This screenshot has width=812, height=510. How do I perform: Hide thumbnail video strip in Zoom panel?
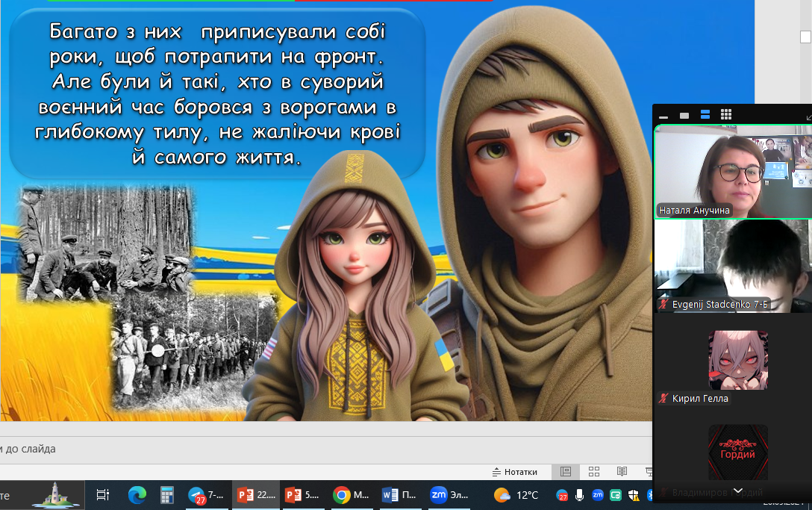[663, 115]
